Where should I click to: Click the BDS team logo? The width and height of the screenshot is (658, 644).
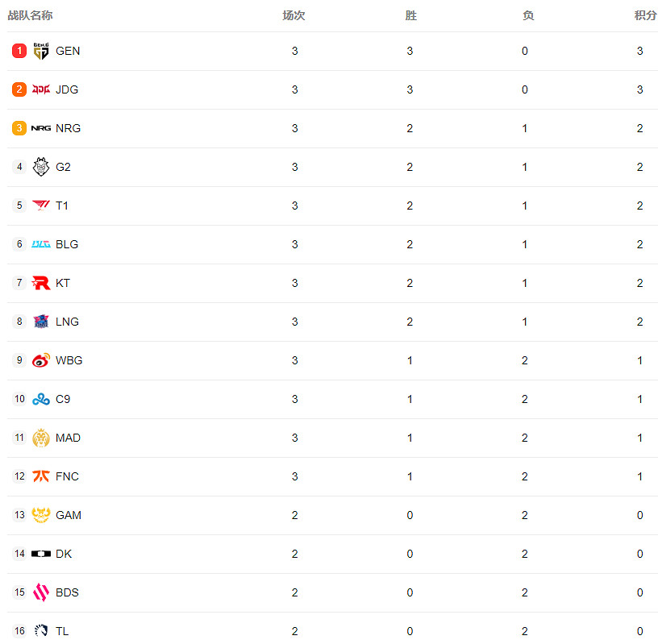coord(41,592)
